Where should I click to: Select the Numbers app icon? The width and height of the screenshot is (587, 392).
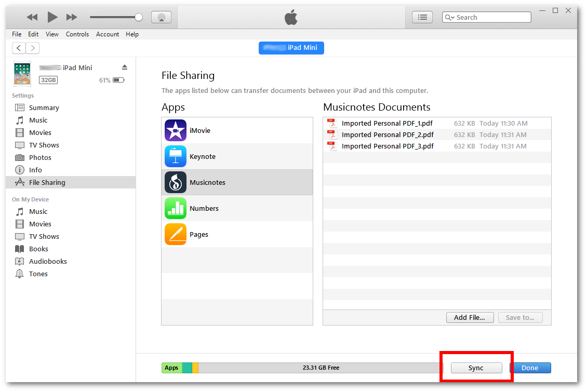point(175,208)
